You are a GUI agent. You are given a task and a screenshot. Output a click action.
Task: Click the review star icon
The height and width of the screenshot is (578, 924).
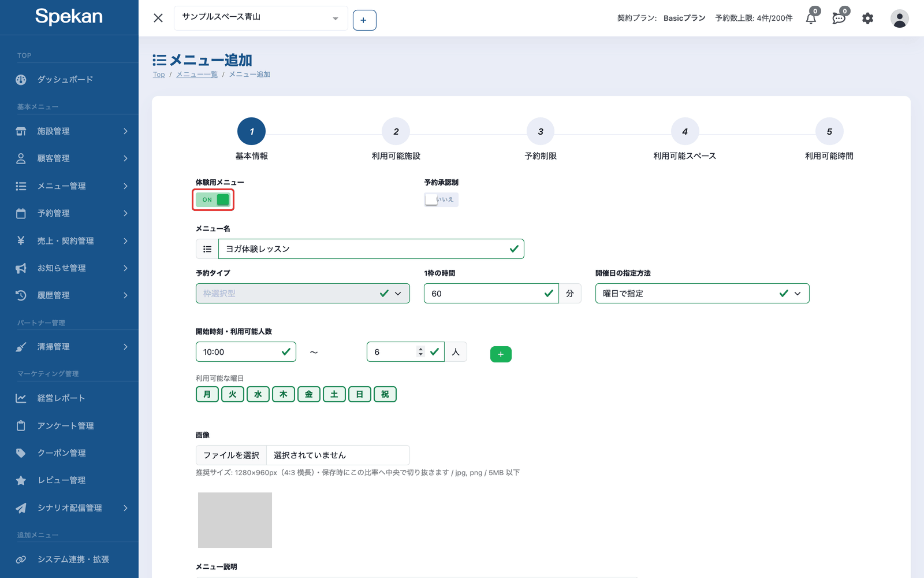[21, 480]
